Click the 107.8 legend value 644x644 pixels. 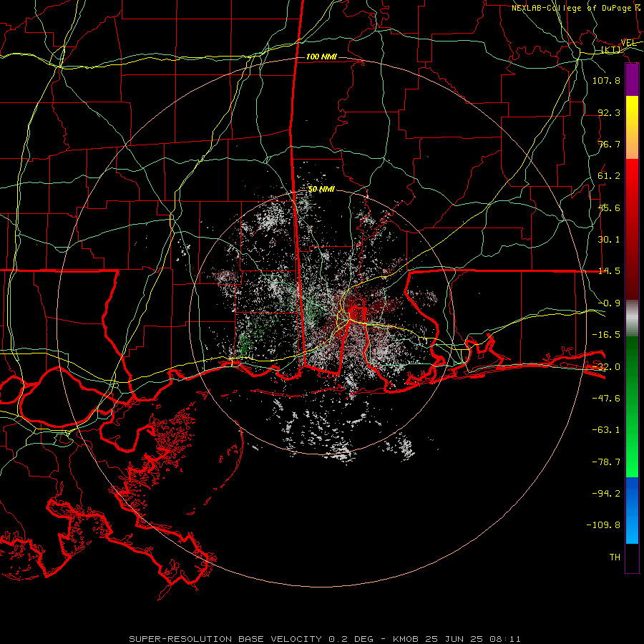pos(606,80)
